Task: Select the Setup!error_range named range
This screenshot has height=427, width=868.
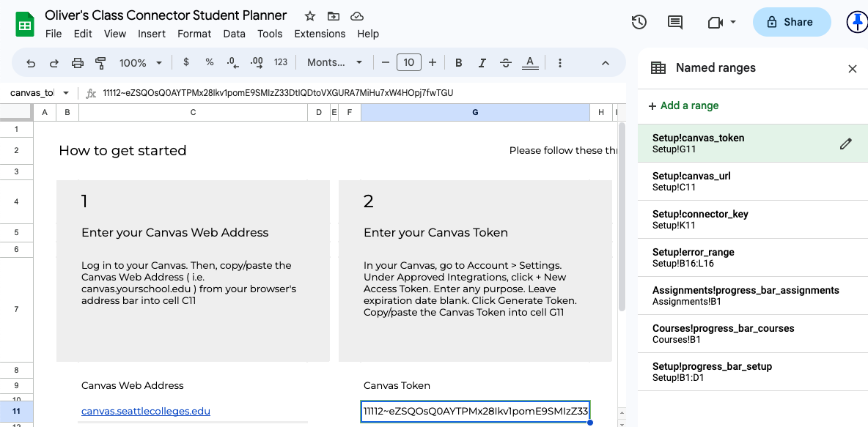Action: (x=753, y=258)
